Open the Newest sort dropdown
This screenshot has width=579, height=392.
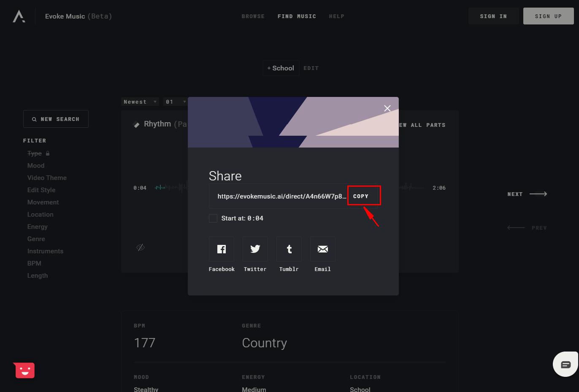coord(140,102)
